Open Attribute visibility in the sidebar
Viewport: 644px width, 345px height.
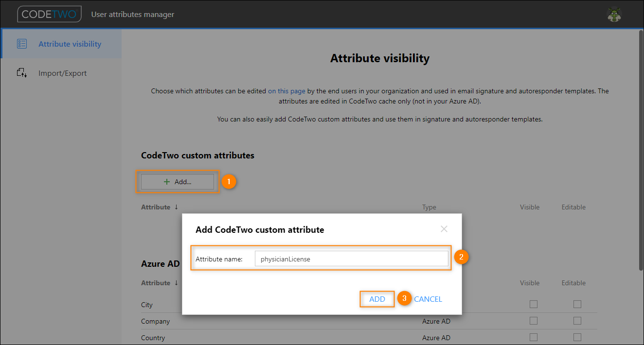61,44
